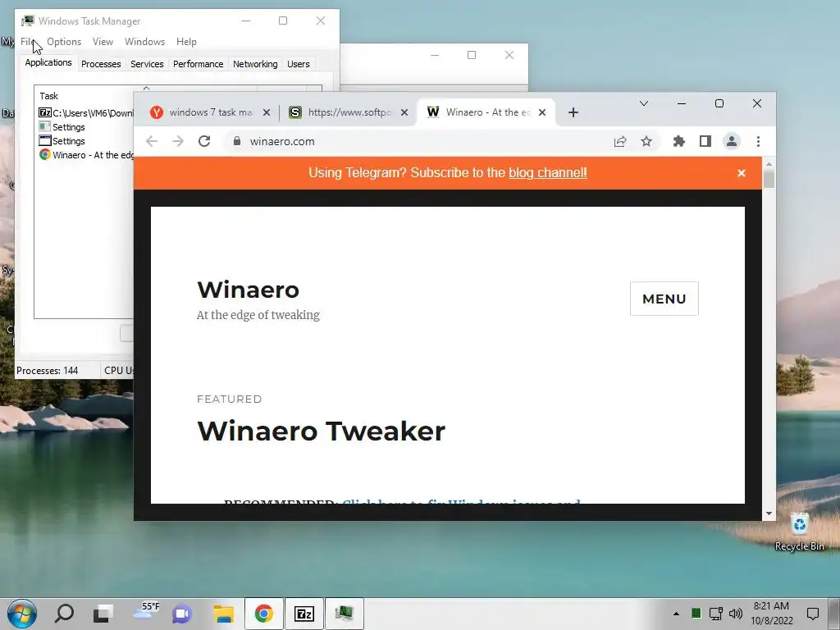Screen dimensions: 840x630
Task: Click the winaero.com address bar
Action: (417, 141)
